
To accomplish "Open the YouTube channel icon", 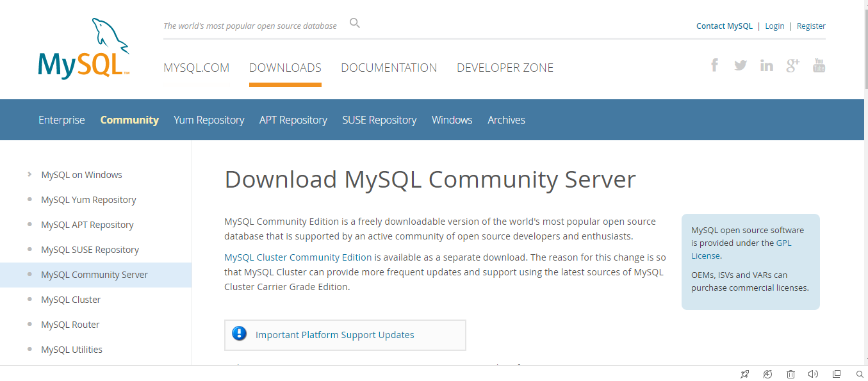I will pyautogui.click(x=819, y=65).
